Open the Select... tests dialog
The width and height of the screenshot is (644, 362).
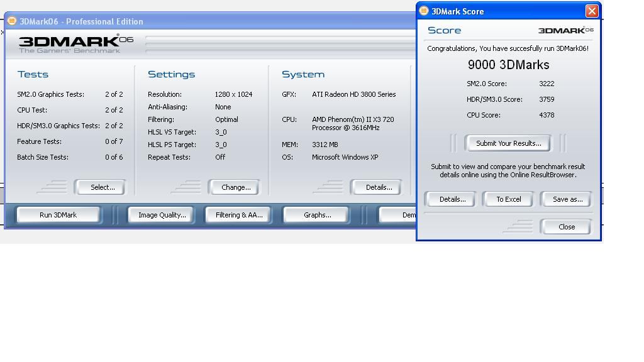coord(100,187)
